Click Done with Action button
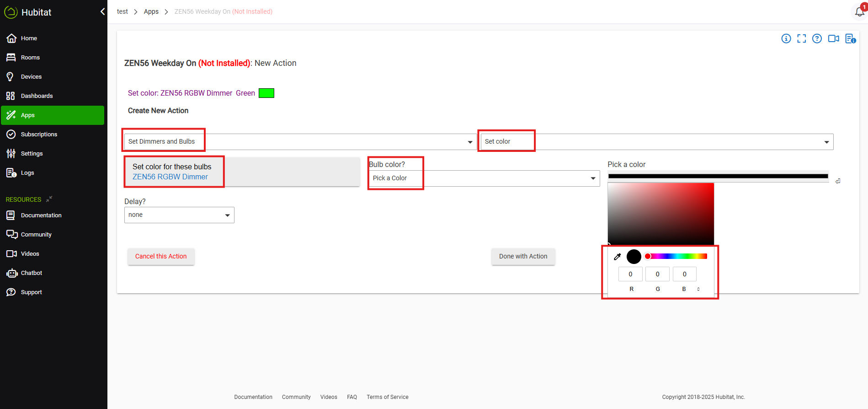This screenshot has width=868, height=409. [x=523, y=257]
